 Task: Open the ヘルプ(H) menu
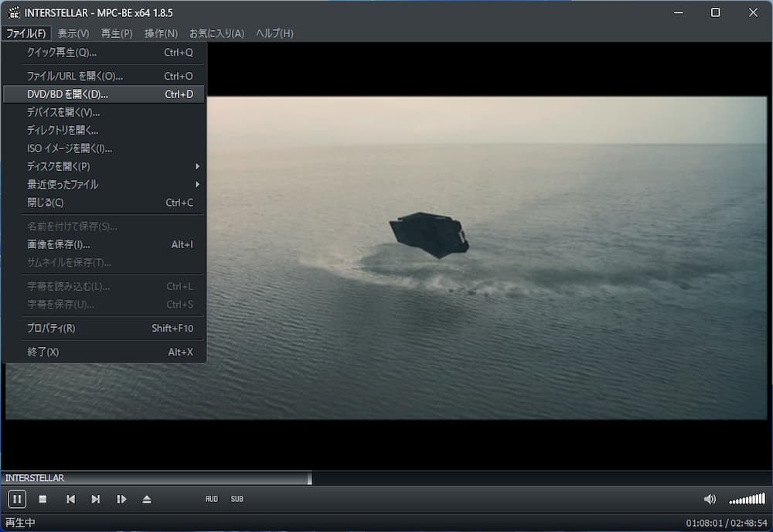point(274,33)
